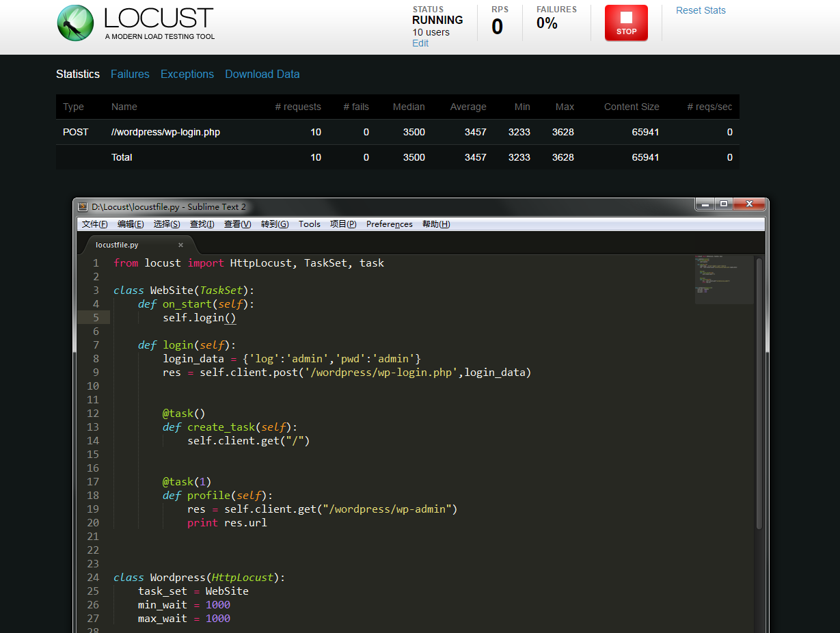Open the Download Data tab
Viewport: 840px width, 633px height.
(262, 74)
